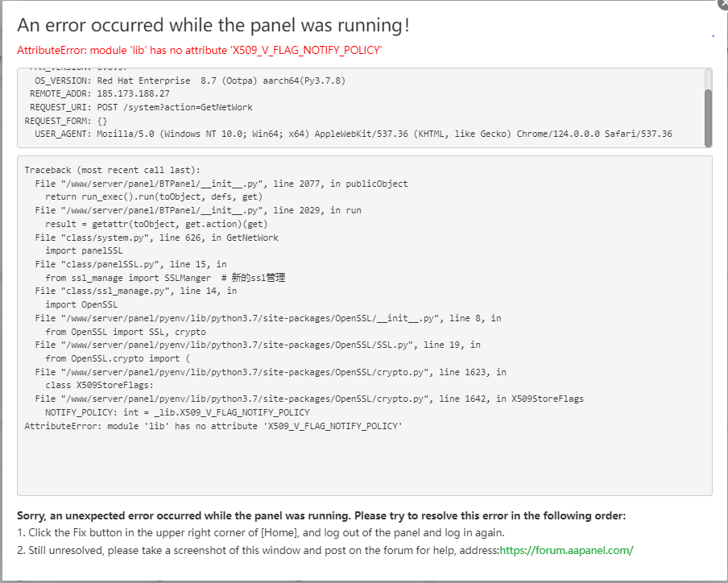Click the bold 'Sorry, an unexpected error' notice
The height and width of the screenshot is (583, 728).
[x=321, y=515]
